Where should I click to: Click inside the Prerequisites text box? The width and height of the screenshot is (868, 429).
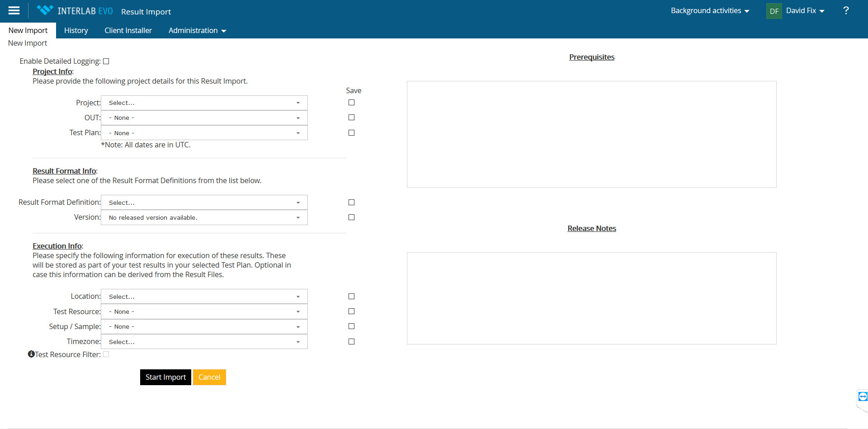(x=591, y=134)
